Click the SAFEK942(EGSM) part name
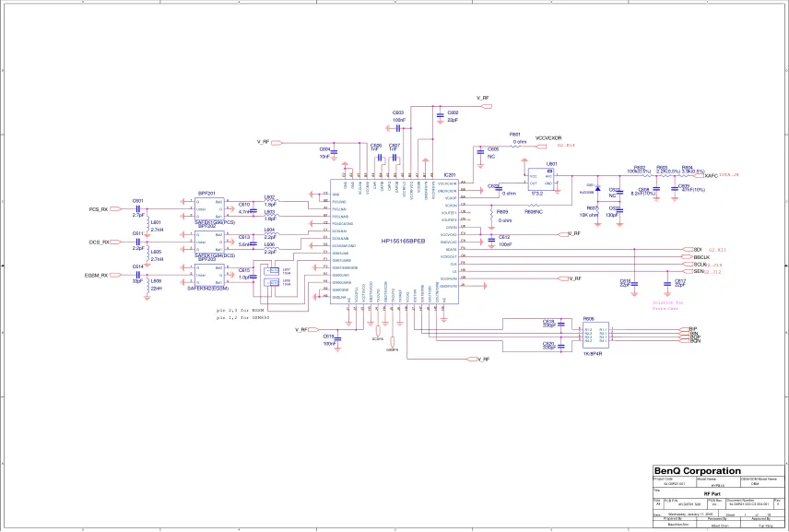The height and width of the screenshot is (532, 789). (207, 289)
